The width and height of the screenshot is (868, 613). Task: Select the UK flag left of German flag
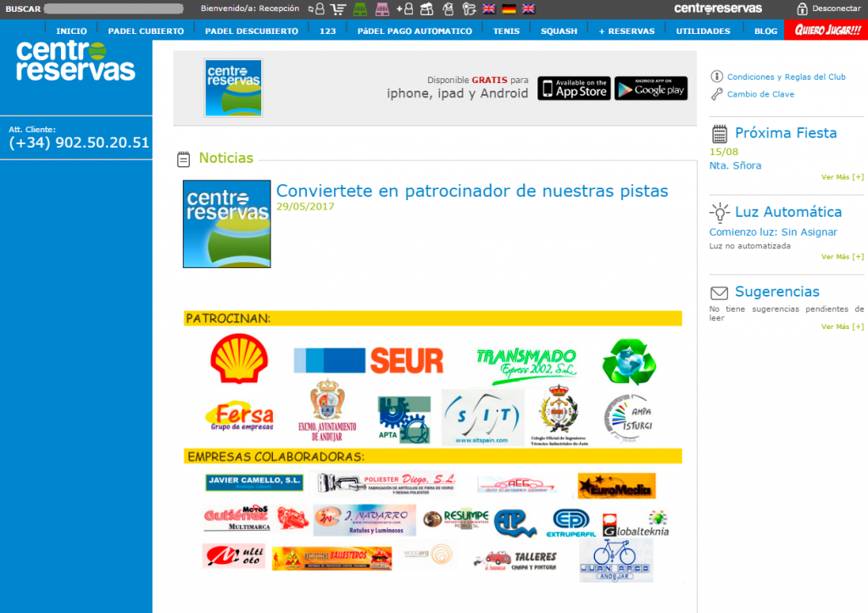click(x=489, y=8)
